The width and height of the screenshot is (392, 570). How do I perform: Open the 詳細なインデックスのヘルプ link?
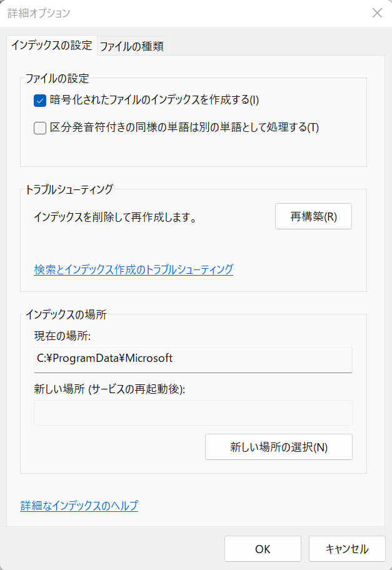point(79,506)
